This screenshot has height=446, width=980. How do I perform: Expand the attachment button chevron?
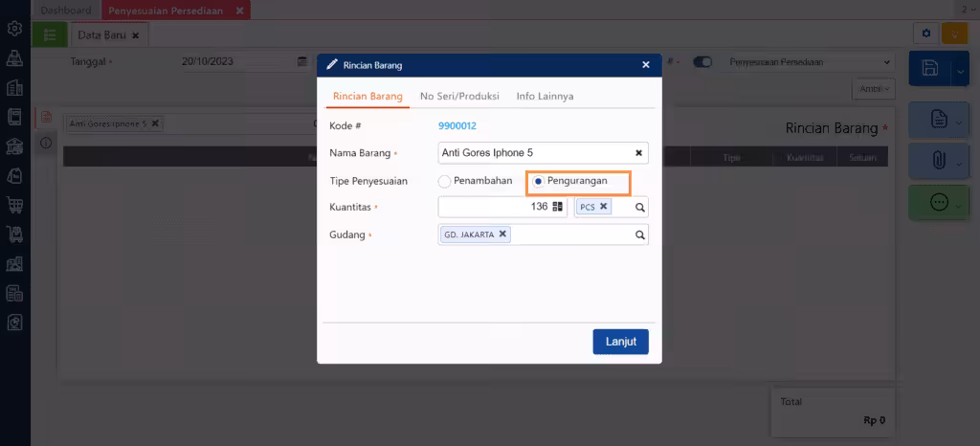click(x=959, y=164)
